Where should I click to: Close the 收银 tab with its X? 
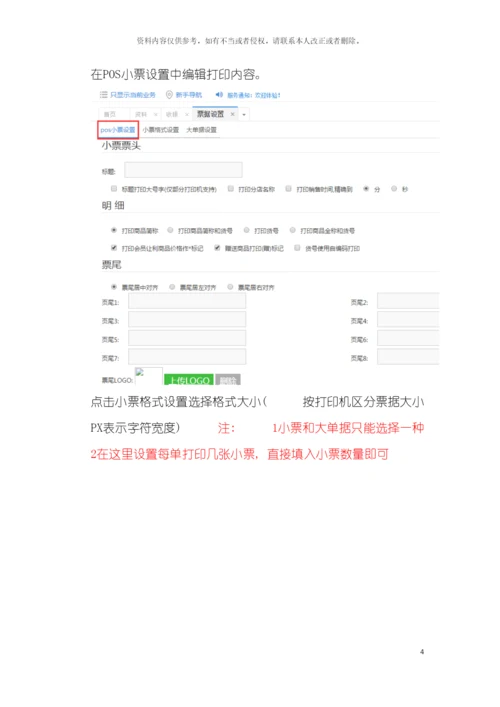[x=187, y=115]
